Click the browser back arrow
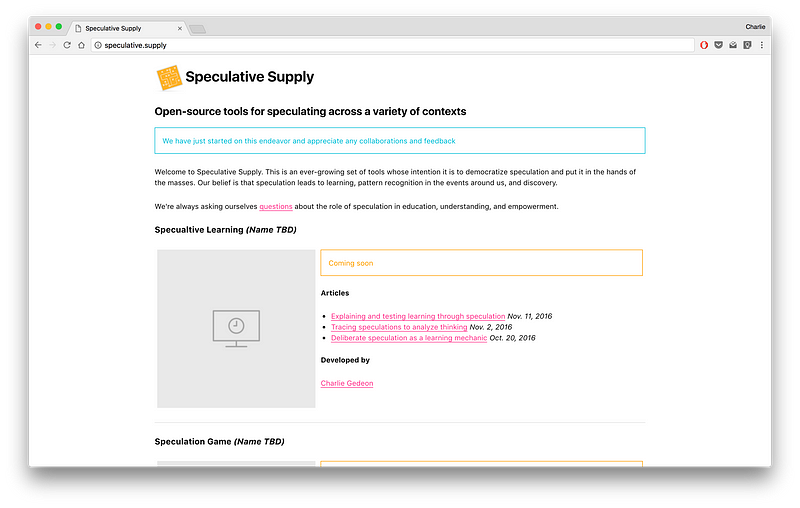Screen dimensions: 800x508 38,45
